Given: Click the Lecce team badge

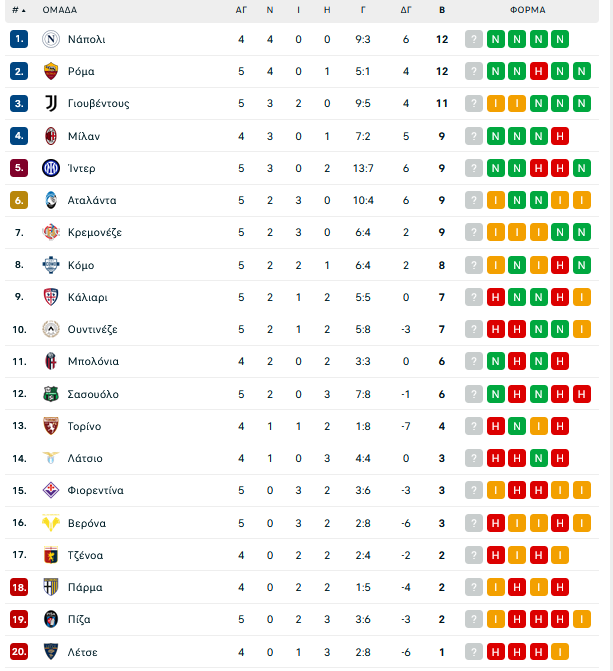Looking at the screenshot, I should 51,652.
